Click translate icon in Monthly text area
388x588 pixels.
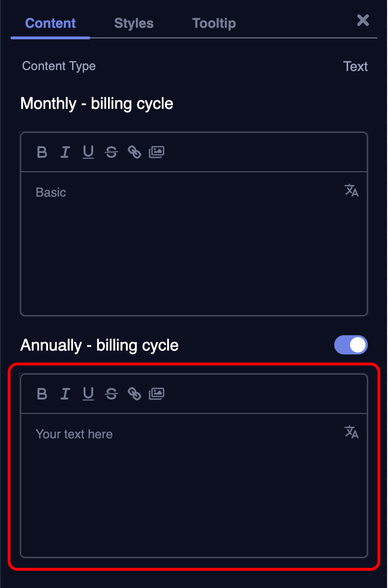(352, 190)
